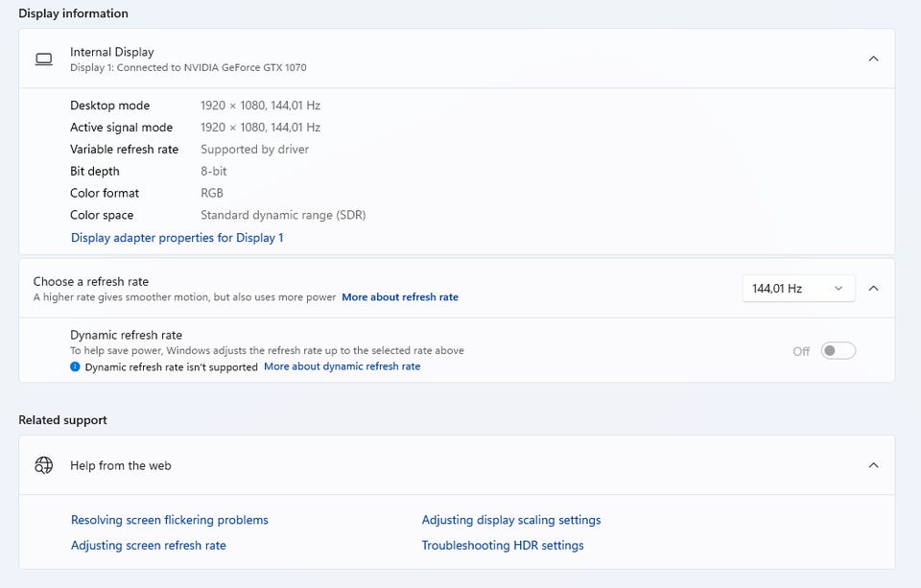This screenshot has width=921, height=588.
Task: Open Display adapter properties for Display 1
Action: coord(177,238)
